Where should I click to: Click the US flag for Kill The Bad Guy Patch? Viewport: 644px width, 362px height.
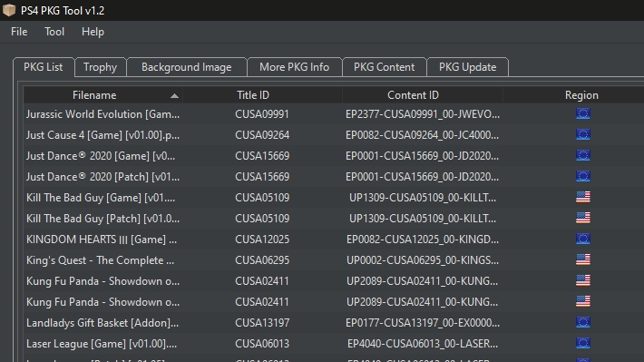tap(582, 218)
